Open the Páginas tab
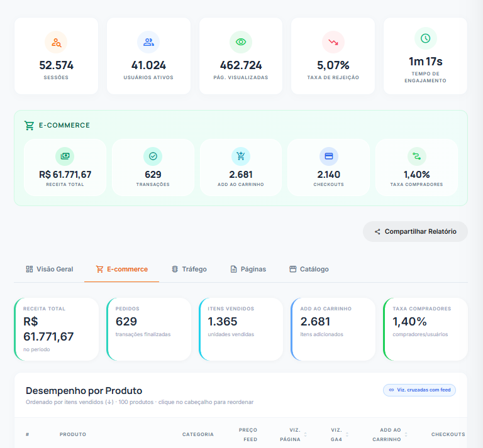Screen dimensions: 483x448 [x=248, y=269]
